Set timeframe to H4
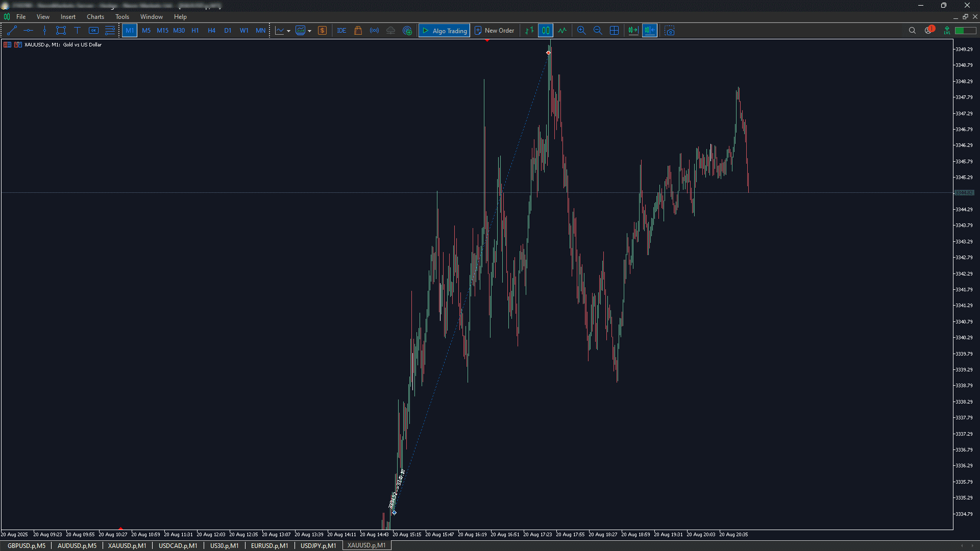The width and height of the screenshot is (980, 551). [211, 31]
